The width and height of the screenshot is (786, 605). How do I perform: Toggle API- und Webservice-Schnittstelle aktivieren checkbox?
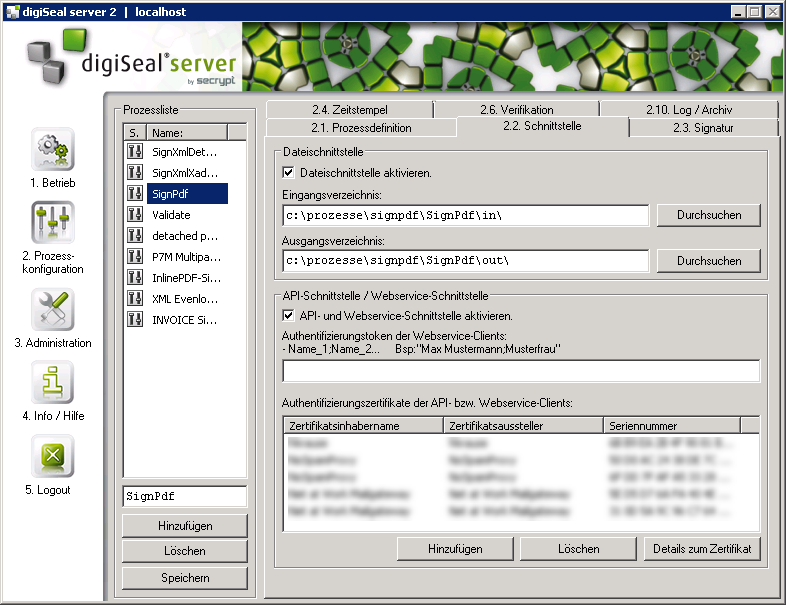(x=288, y=316)
